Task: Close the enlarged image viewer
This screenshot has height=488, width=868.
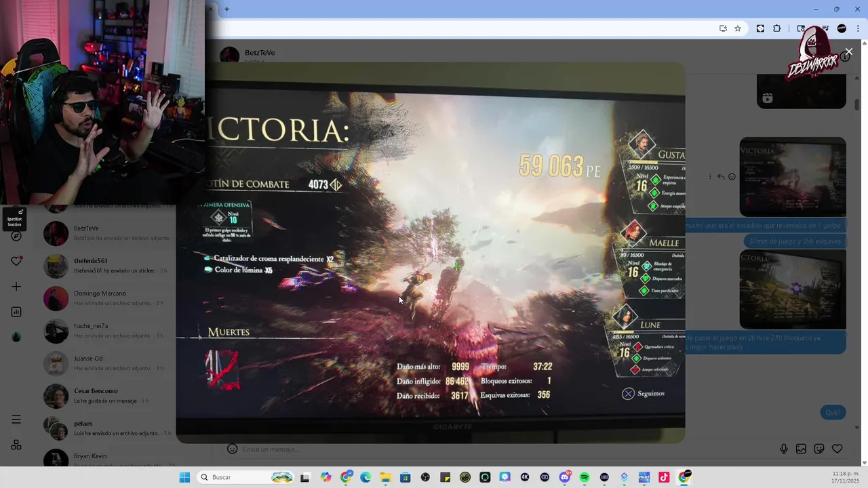Action: [x=848, y=52]
